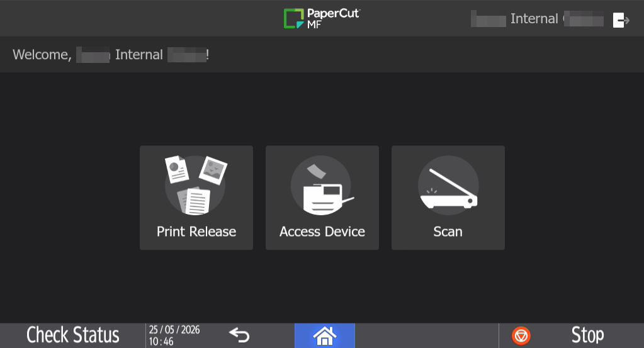Image resolution: width=644 pixels, height=348 pixels.
Task: Tap the Welcome message text
Action: coord(111,55)
